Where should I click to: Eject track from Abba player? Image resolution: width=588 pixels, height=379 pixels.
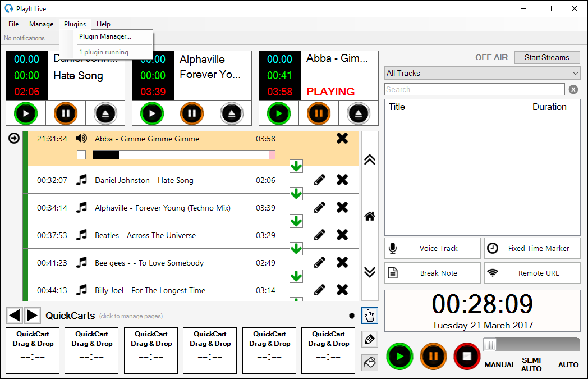(359, 113)
